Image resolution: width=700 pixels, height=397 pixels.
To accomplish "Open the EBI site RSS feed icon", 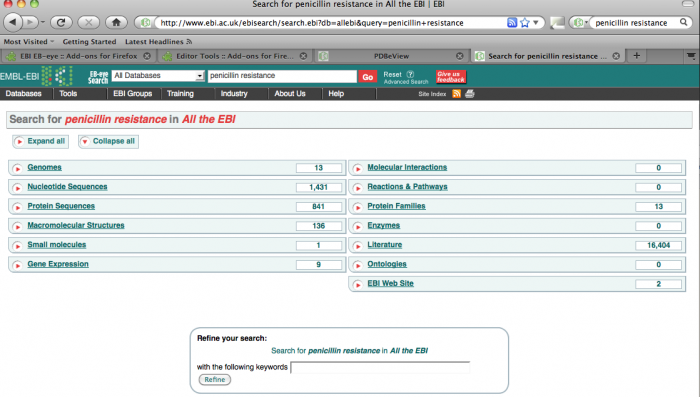I will pos(456,94).
